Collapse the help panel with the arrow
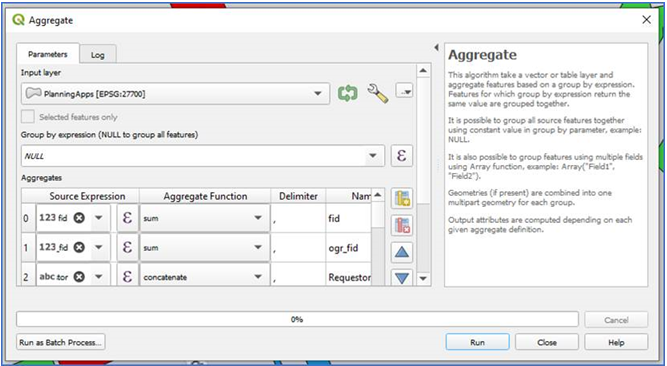The image size is (667, 366). pos(436,47)
